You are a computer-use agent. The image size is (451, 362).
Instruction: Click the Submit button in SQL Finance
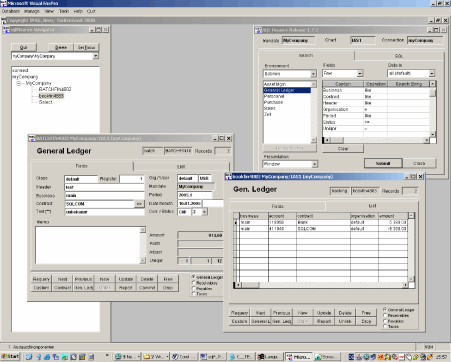pos(383,163)
